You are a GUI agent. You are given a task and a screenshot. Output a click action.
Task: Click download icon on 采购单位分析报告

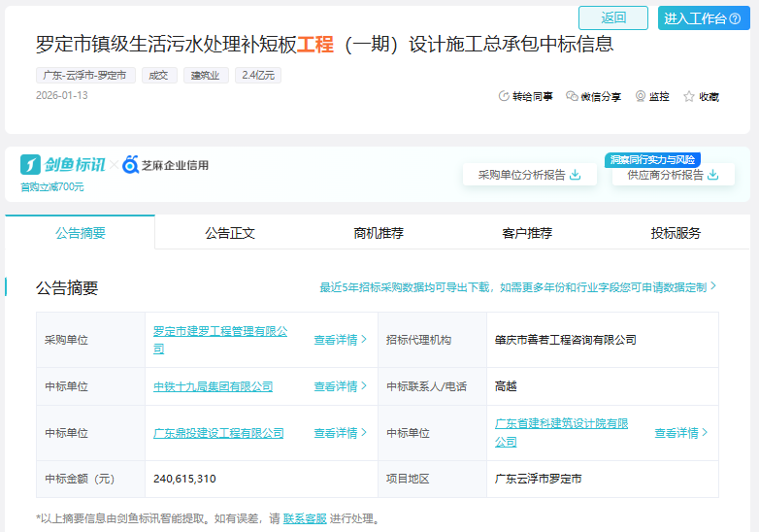tap(576, 175)
